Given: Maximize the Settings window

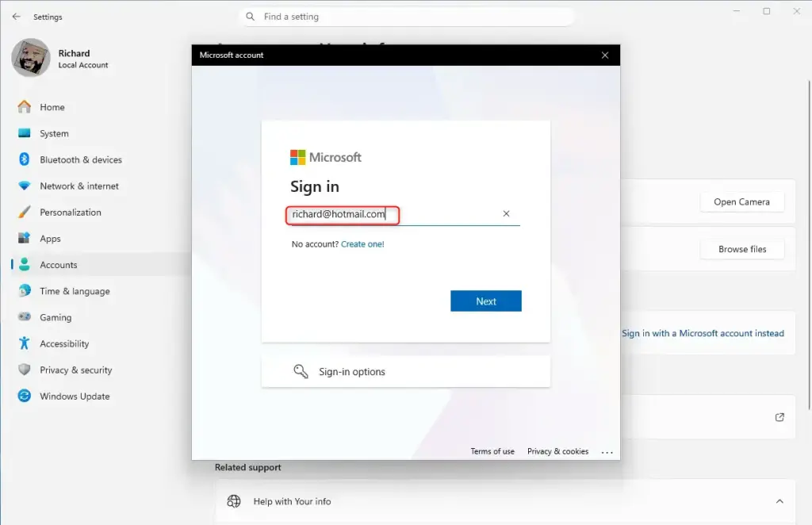Looking at the screenshot, I should coord(767,11).
